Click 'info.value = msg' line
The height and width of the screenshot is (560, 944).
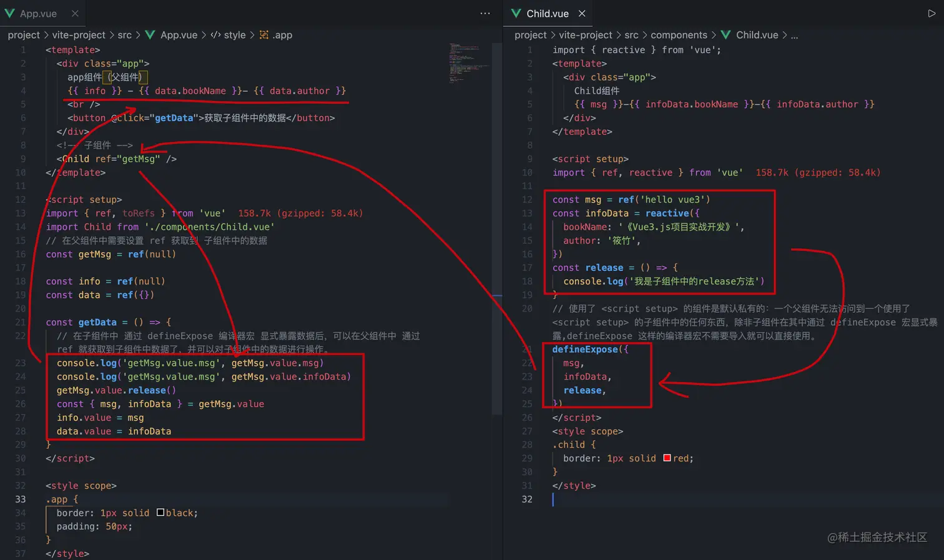coord(100,418)
